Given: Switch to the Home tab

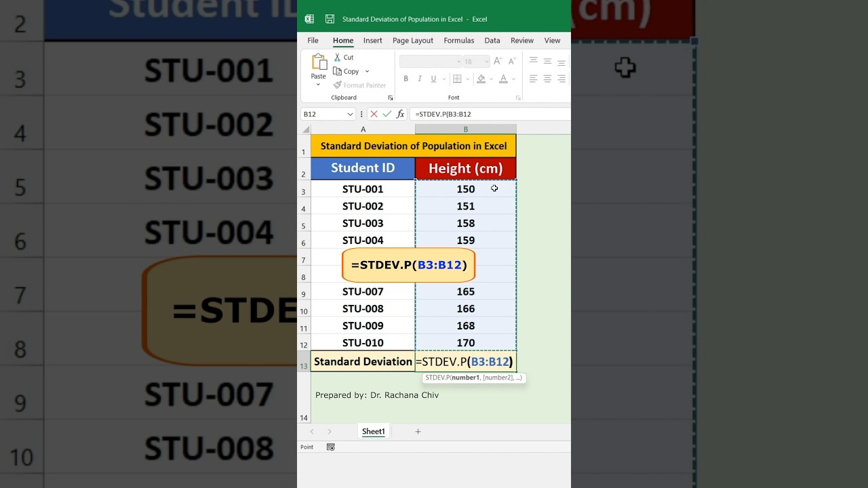Looking at the screenshot, I should (x=343, y=41).
